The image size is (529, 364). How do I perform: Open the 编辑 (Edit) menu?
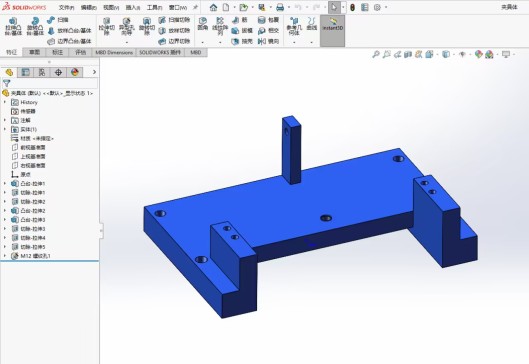(89, 7)
